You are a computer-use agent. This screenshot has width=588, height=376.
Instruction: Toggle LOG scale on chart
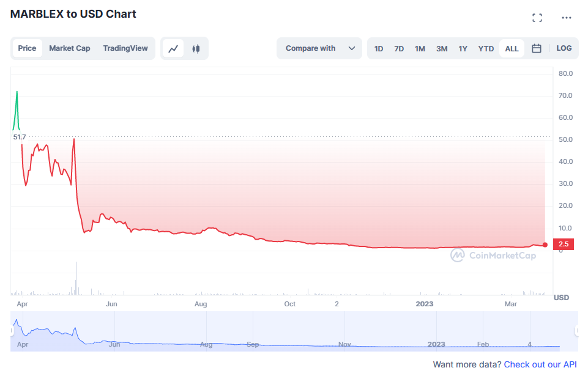tap(564, 48)
